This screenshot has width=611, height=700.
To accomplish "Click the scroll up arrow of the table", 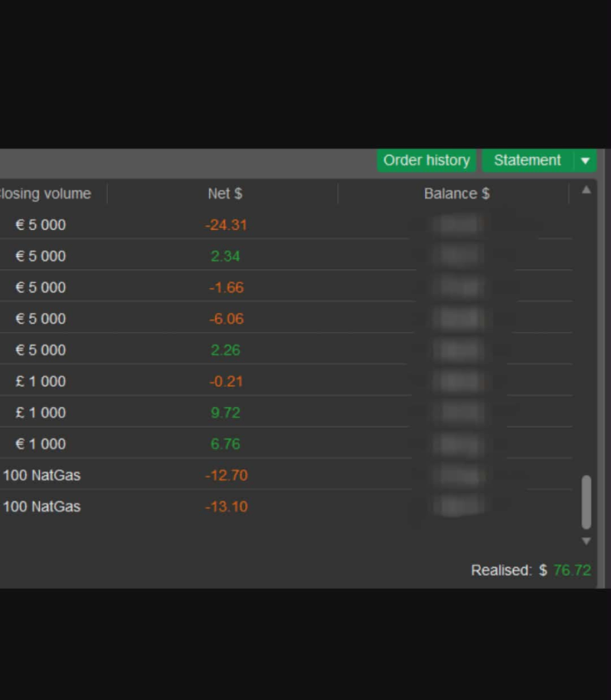I will coord(586,191).
